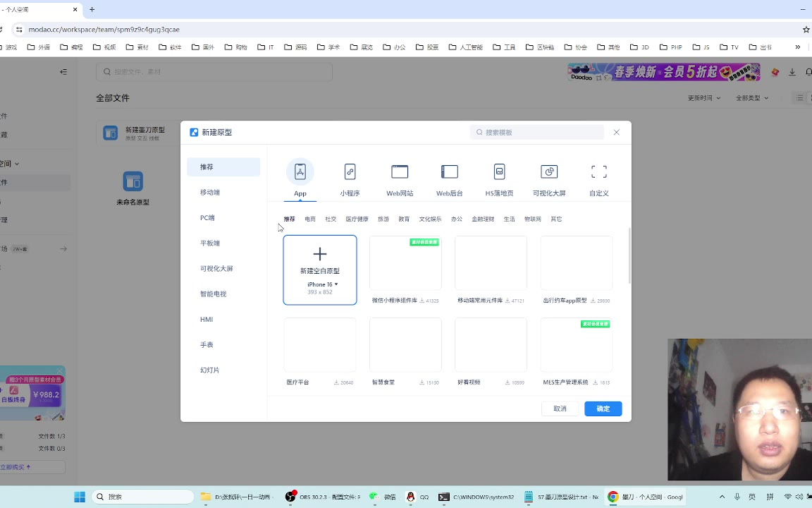Viewport: 812px width, 508px height.
Task: Open the 微信小程序组件库 template thumbnail
Action: [405, 262]
